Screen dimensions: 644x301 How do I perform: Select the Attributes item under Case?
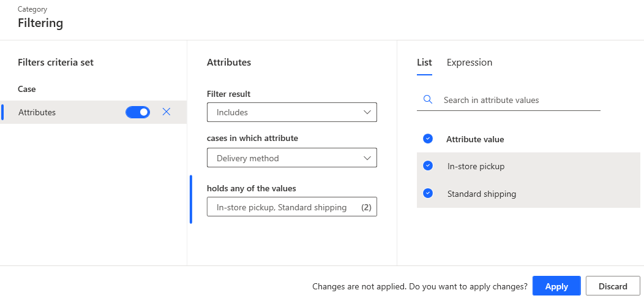[x=37, y=112]
